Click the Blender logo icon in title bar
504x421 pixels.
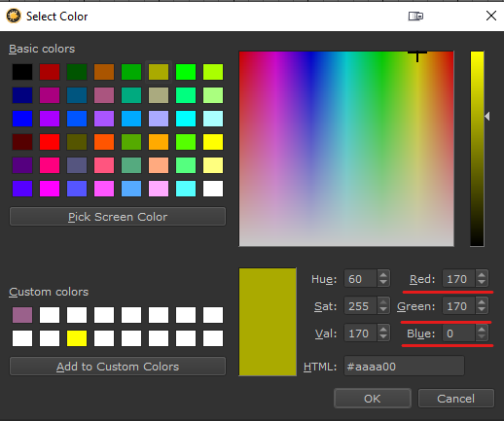pyautogui.click(x=14, y=17)
